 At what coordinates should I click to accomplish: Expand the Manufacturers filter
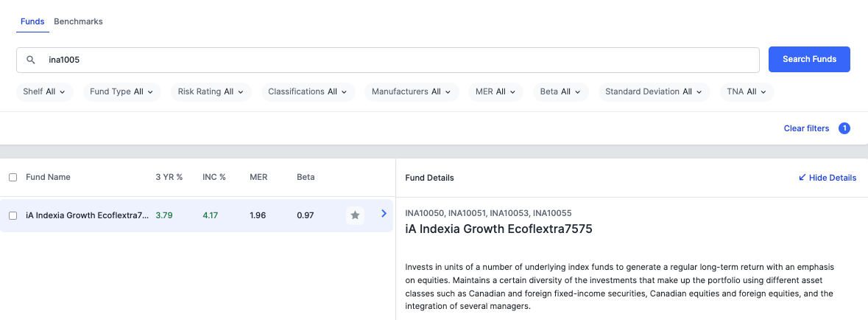tap(412, 92)
